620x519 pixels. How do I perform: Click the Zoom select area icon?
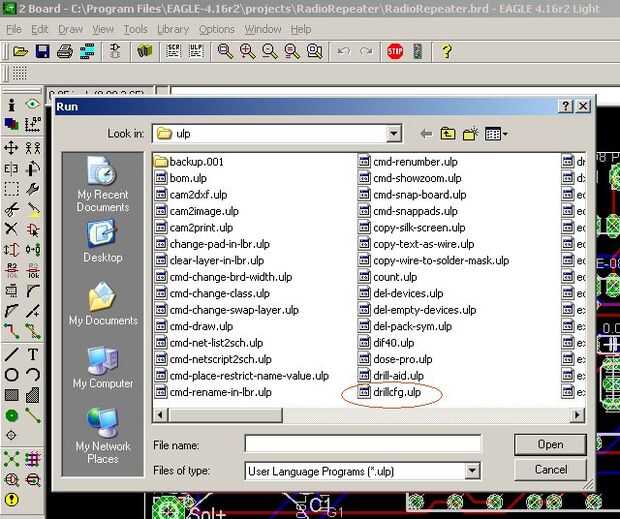click(314, 51)
